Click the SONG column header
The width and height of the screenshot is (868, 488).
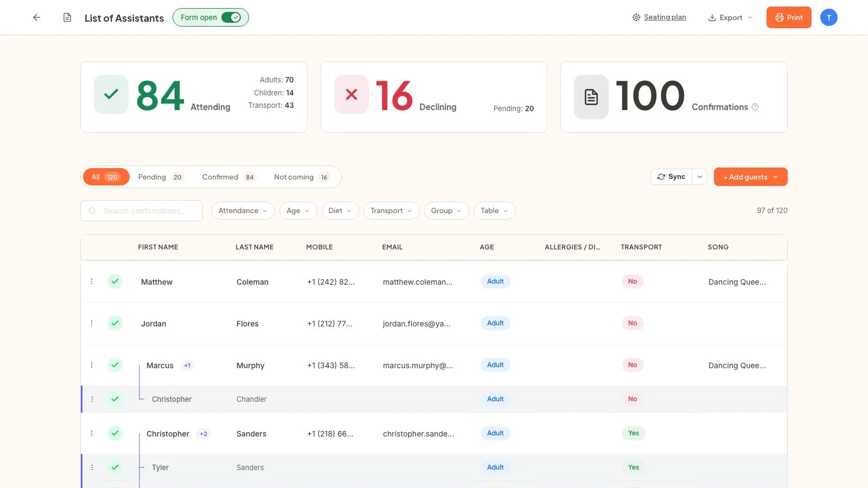pyautogui.click(x=718, y=247)
